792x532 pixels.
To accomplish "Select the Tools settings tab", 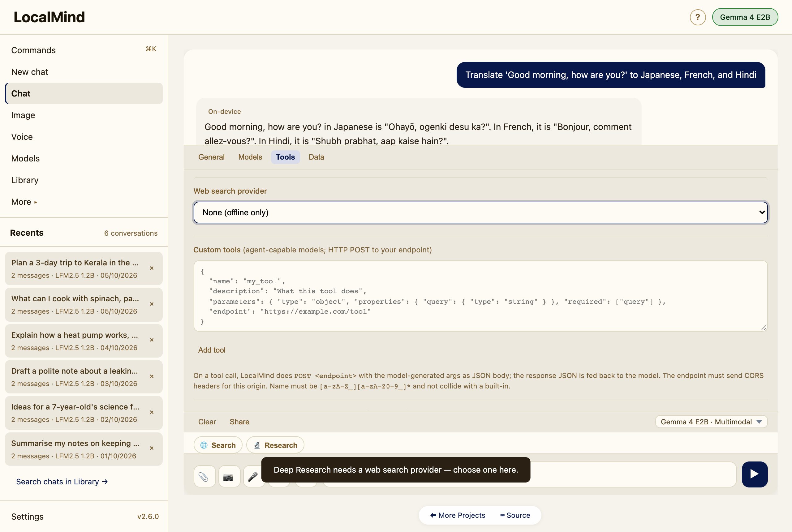I will 285,157.
